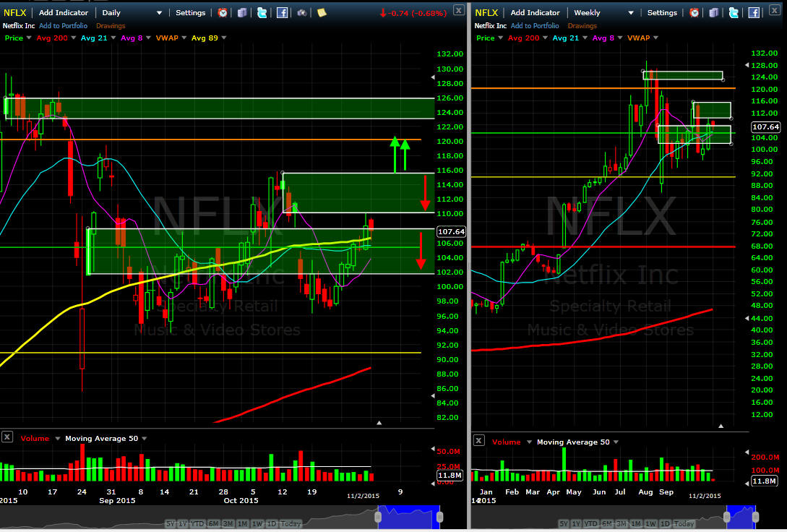The height and width of the screenshot is (532, 787).
Task: Click NFLX ticker symbol on Daily chart
Action: [x=14, y=13]
